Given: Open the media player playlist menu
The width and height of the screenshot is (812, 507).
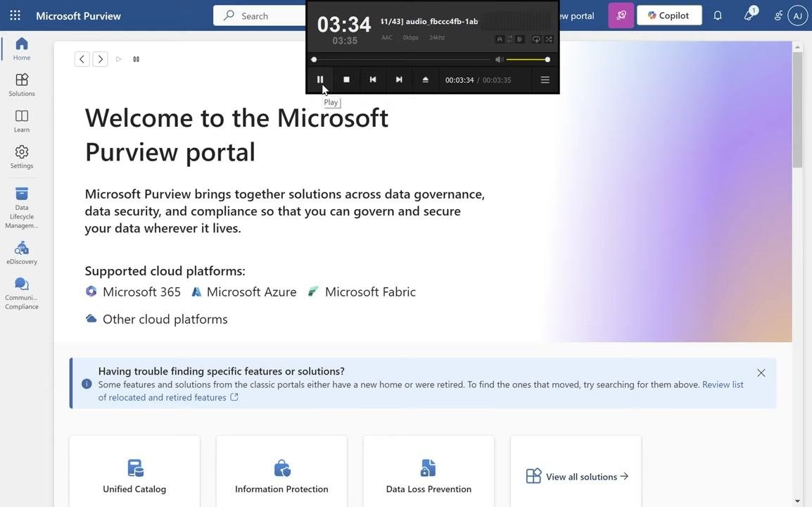Looking at the screenshot, I should tap(545, 80).
